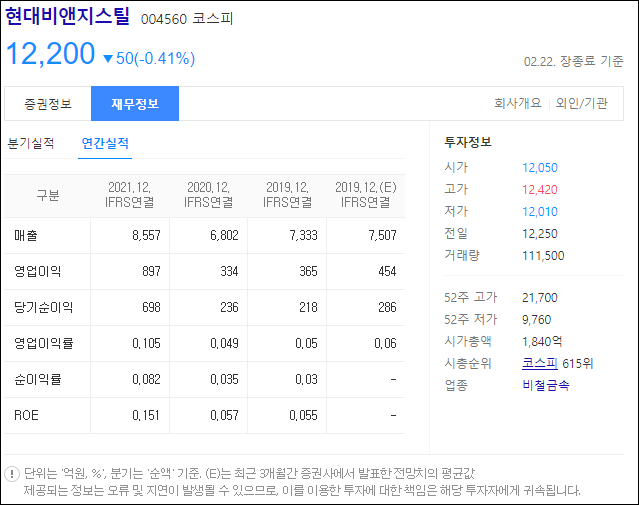Click the 2021 매출 value 8,557

click(x=146, y=235)
